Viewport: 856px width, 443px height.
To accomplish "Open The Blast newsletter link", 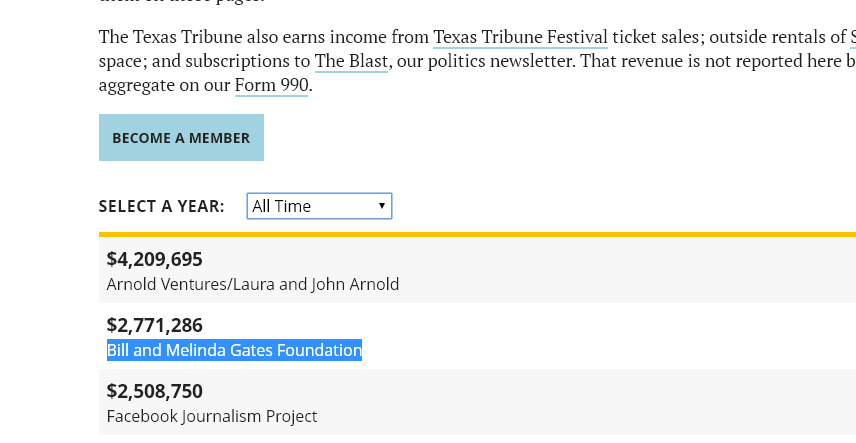I will [x=351, y=62].
